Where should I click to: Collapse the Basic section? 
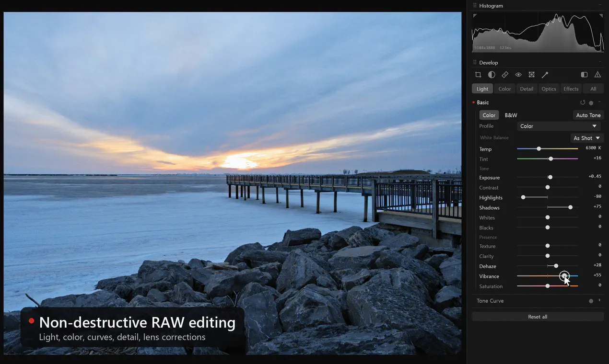point(599,102)
